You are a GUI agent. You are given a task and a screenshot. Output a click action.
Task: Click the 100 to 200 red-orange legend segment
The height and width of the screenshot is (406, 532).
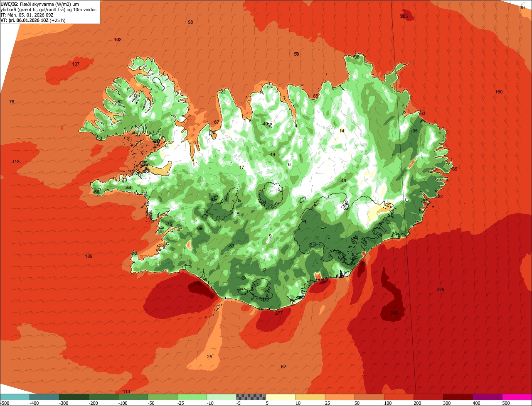[399, 396]
